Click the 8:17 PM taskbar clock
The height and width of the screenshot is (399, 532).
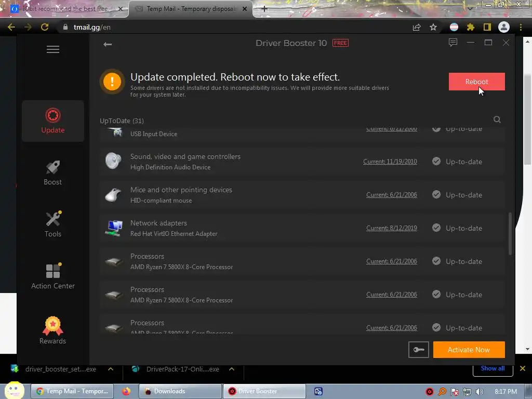click(x=506, y=392)
